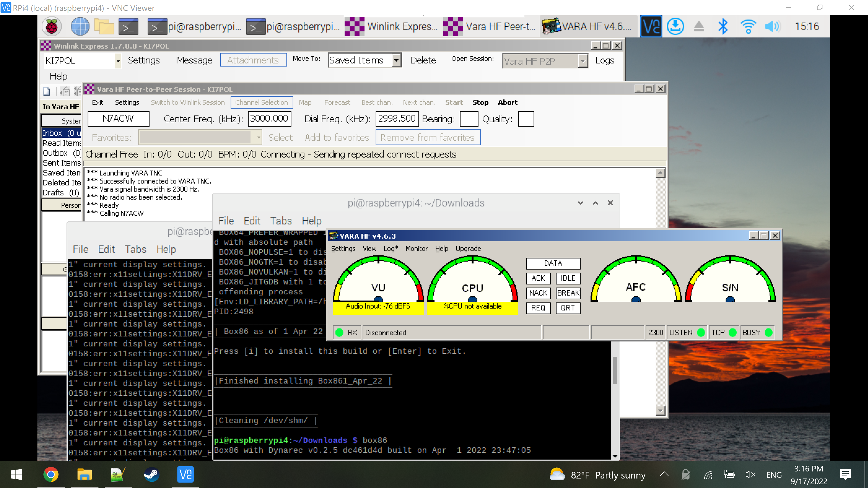Click the Vara session log scroll up arrow
Viewport: 868px width, 488px height.
(660, 173)
